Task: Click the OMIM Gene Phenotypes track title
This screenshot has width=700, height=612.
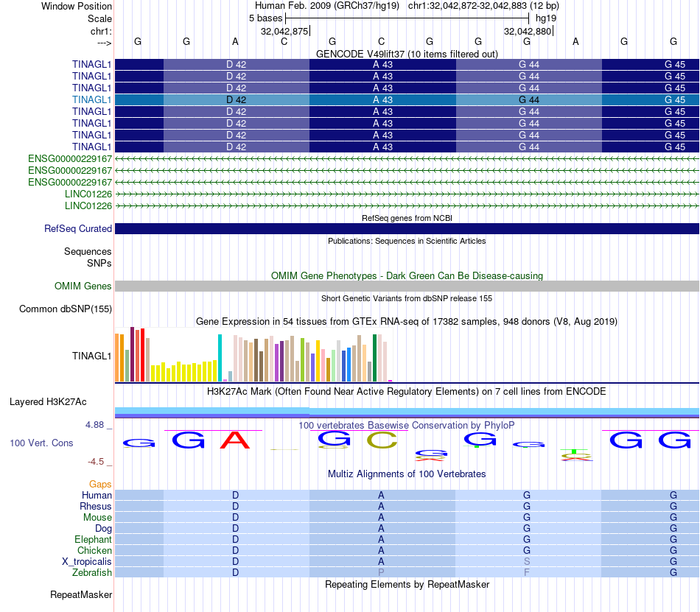Action: click(407, 275)
